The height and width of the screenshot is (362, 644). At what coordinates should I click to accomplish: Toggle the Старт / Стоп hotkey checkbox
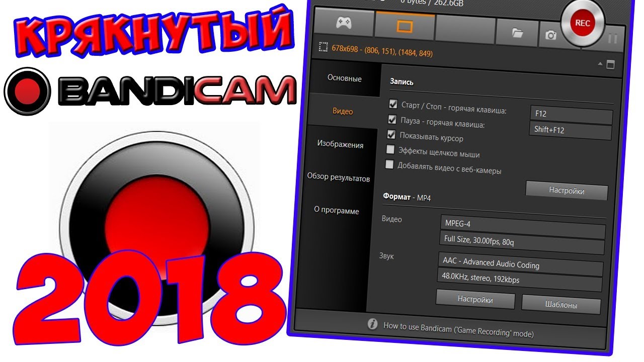tap(393, 104)
